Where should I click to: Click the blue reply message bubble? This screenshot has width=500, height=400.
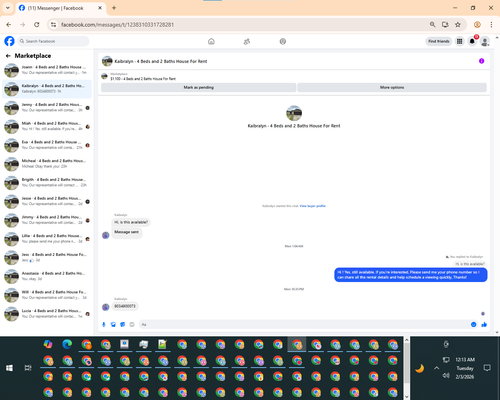pyautogui.click(x=411, y=275)
